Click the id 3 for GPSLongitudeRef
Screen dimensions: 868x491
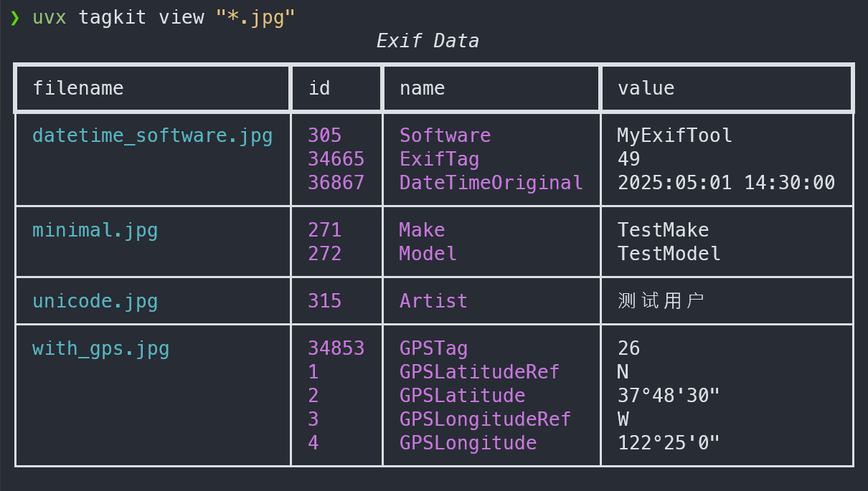click(x=313, y=419)
